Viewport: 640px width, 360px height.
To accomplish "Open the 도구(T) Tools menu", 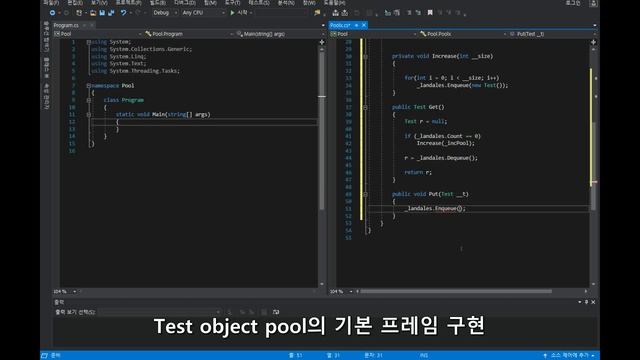I will point(232,3).
